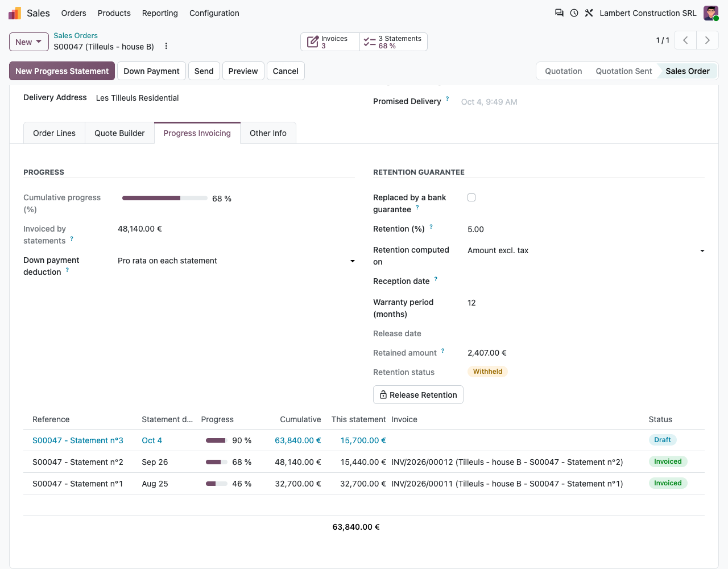Switch to the Other Info tab
728x569 pixels.
pyautogui.click(x=268, y=133)
